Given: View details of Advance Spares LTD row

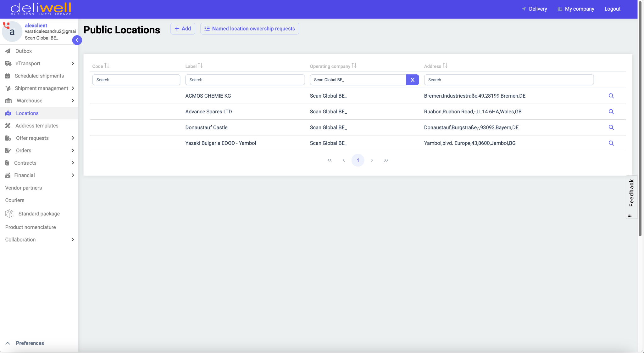Looking at the screenshot, I should 611,111.
